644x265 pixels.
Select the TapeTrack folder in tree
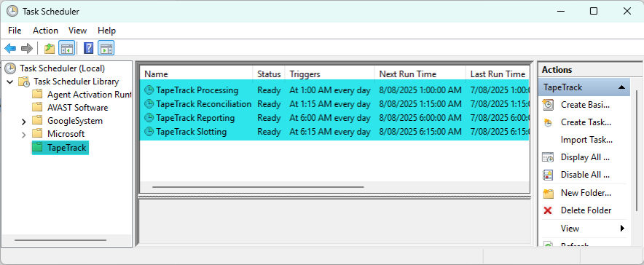[66, 147]
